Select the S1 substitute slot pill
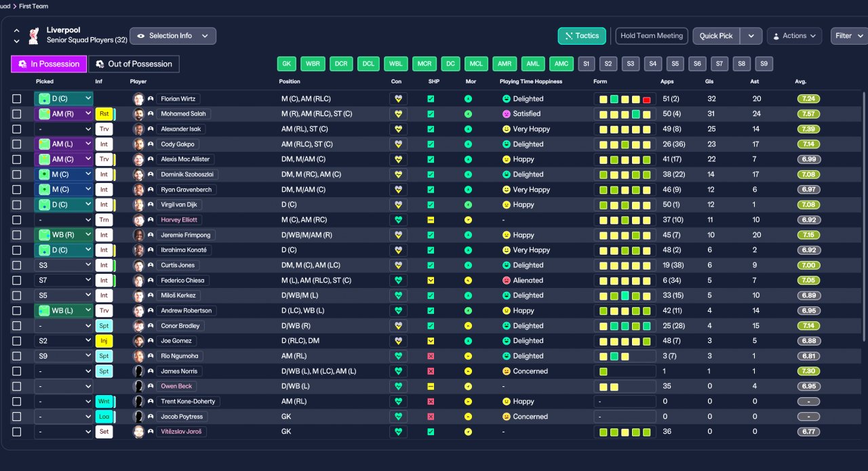868x471 pixels. (x=587, y=64)
